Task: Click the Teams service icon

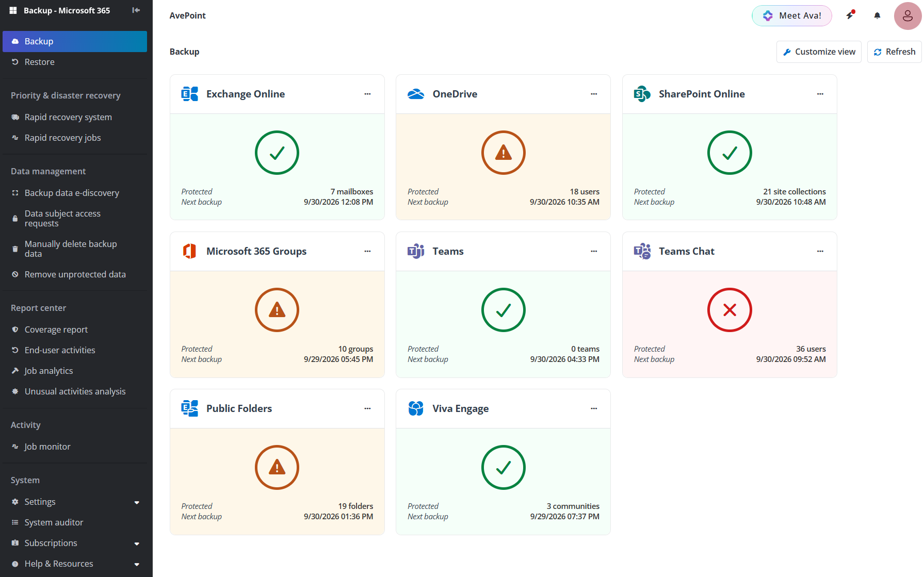Action: point(416,251)
